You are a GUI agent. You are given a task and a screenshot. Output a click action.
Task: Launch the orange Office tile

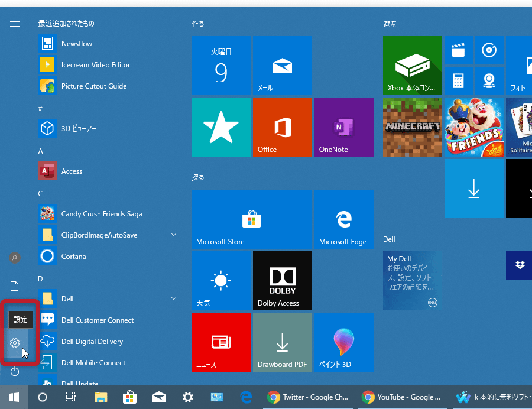[x=283, y=127]
